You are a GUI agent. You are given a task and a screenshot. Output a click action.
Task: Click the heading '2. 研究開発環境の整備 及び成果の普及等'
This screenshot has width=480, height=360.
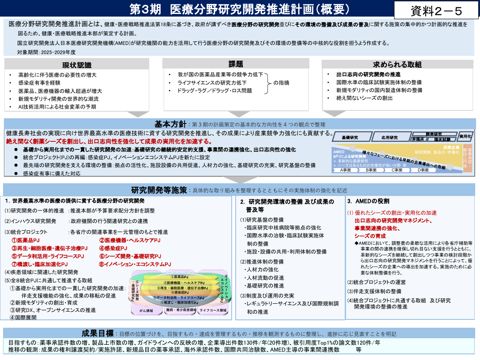click(287, 205)
